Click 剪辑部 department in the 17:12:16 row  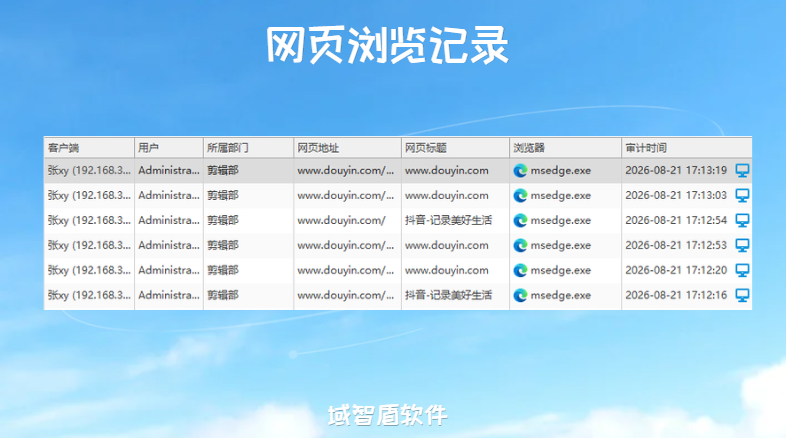(x=223, y=295)
